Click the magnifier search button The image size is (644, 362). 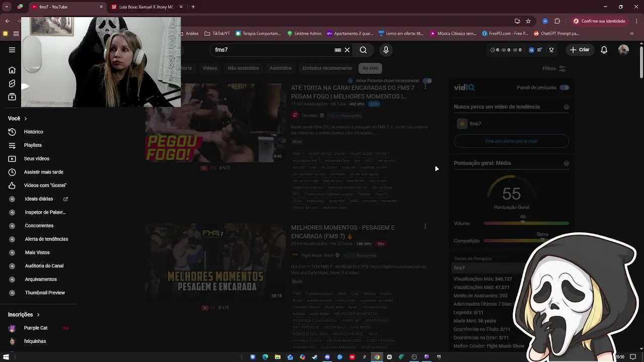pyautogui.click(x=363, y=50)
